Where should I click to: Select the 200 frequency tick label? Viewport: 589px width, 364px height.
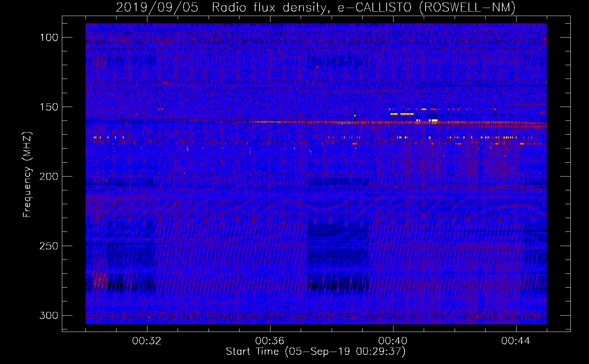49,177
